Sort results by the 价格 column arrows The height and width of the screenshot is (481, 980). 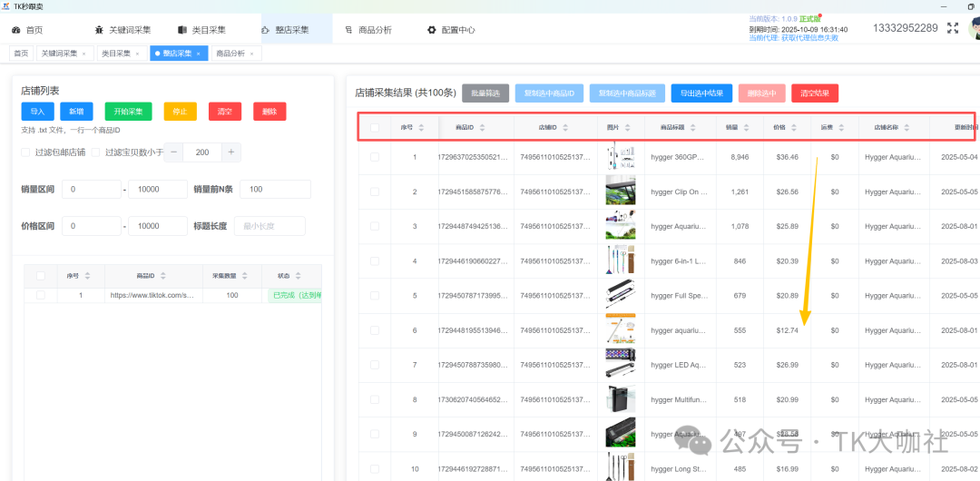tap(794, 128)
